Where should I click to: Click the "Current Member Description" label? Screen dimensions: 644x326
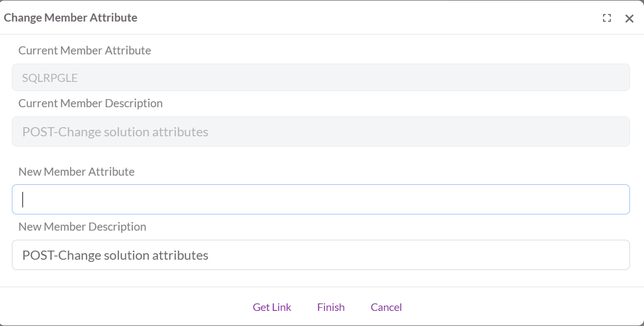pyautogui.click(x=91, y=103)
